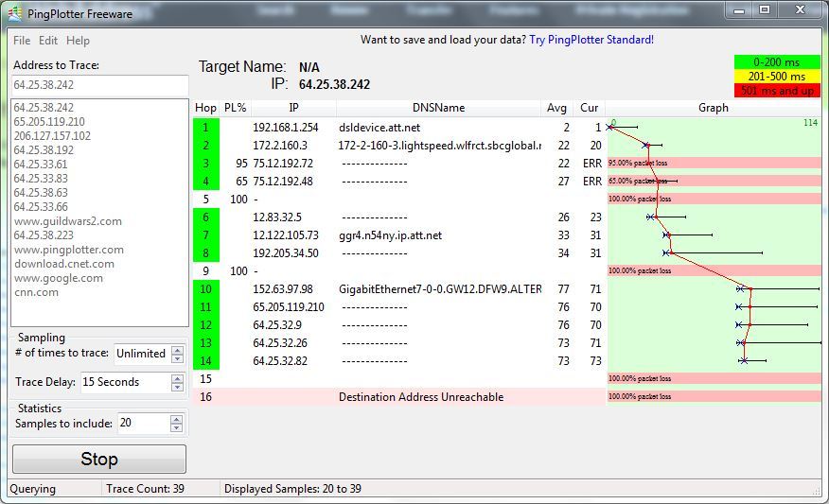Click IP 192.205.34.50 in hop 8
Image resolution: width=829 pixels, height=504 pixels.
click(x=286, y=253)
